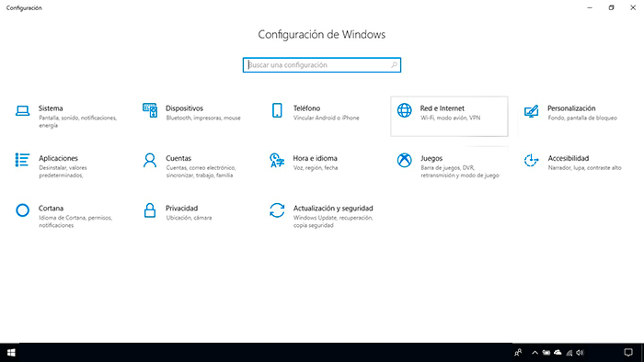Screen dimensions: 644x362
Task: Open Cortana settings via the circle icon
Action: pos(23,210)
